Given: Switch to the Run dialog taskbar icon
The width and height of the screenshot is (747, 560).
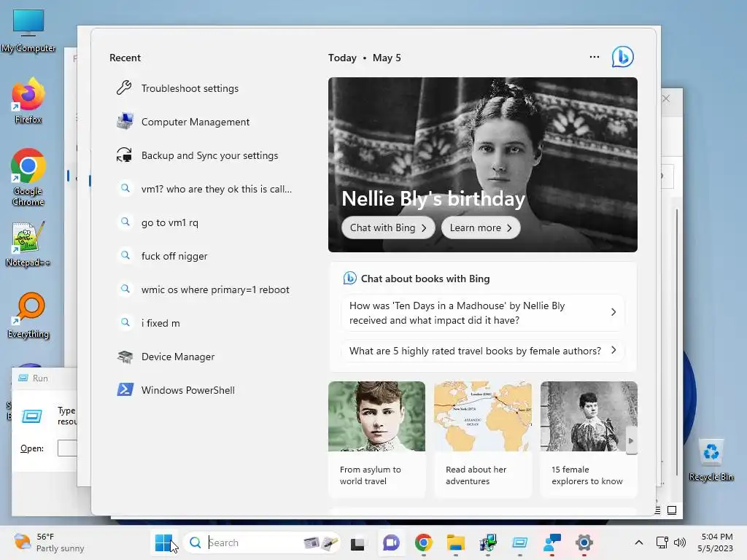Looking at the screenshot, I should 519,542.
